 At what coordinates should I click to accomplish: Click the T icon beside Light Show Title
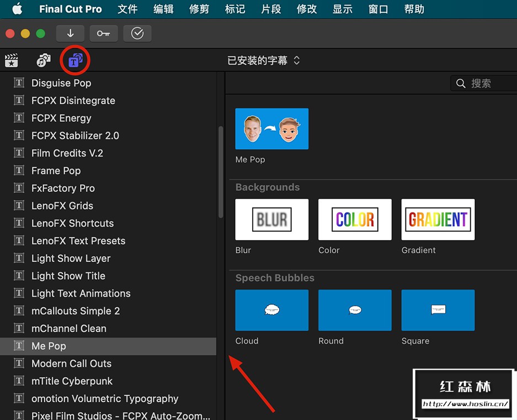[19, 275]
